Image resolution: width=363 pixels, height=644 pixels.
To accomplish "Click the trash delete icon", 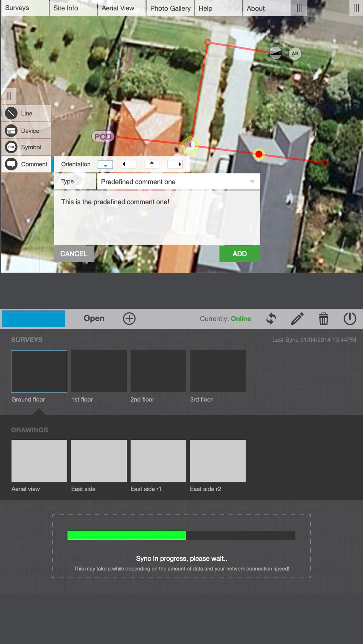I will [x=323, y=319].
